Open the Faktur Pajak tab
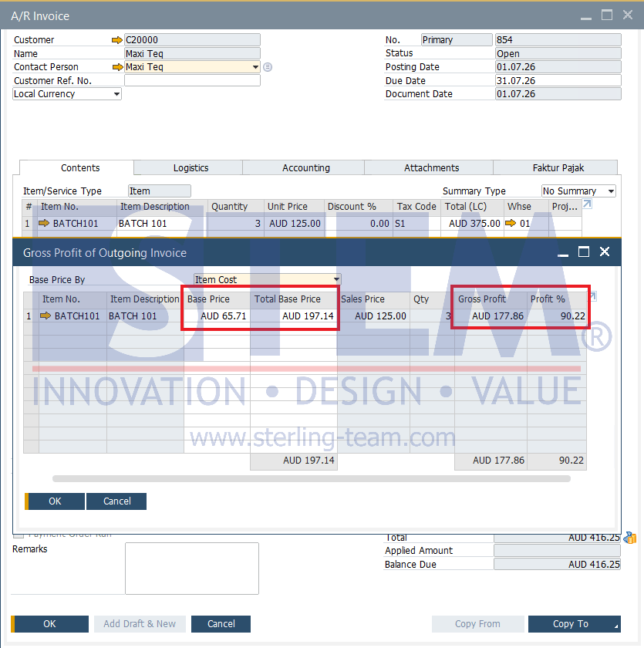The height and width of the screenshot is (648, 644). point(558,168)
